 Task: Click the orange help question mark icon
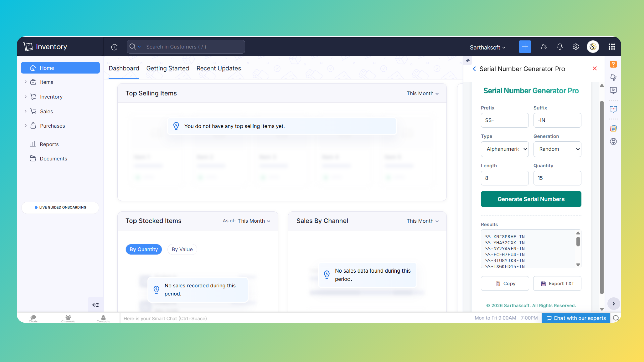(613, 64)
